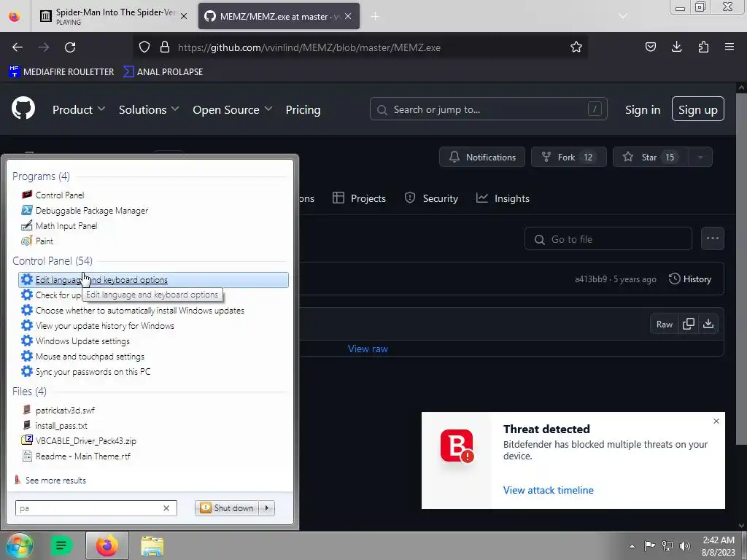Screen dimensions: 747x560
Task: Switch to the Spider-Man Into The Spider-Verse tab
Action: (x=114, y=16)
